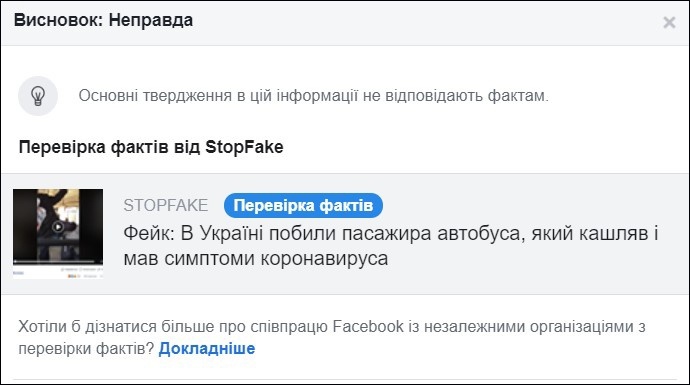Click the dialog title Висновок: Неправда

103,20
